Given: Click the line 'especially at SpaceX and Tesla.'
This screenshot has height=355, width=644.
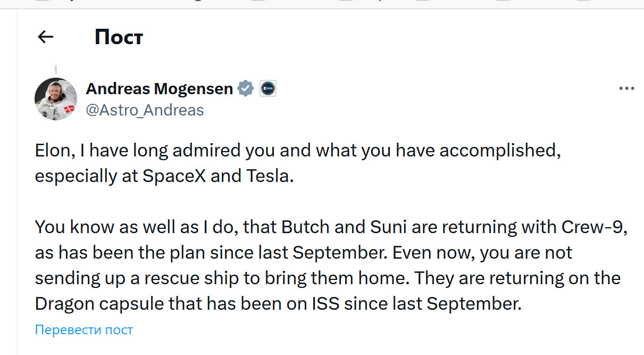Looking at the screenshot, I should 164,176.
